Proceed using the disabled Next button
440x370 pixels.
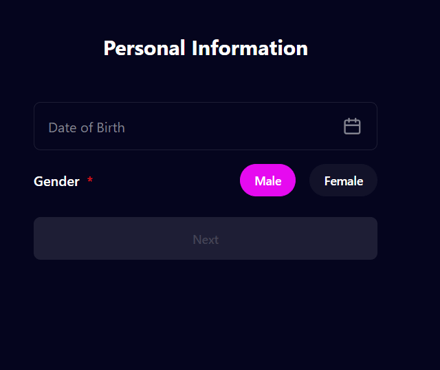pos(205,239)
